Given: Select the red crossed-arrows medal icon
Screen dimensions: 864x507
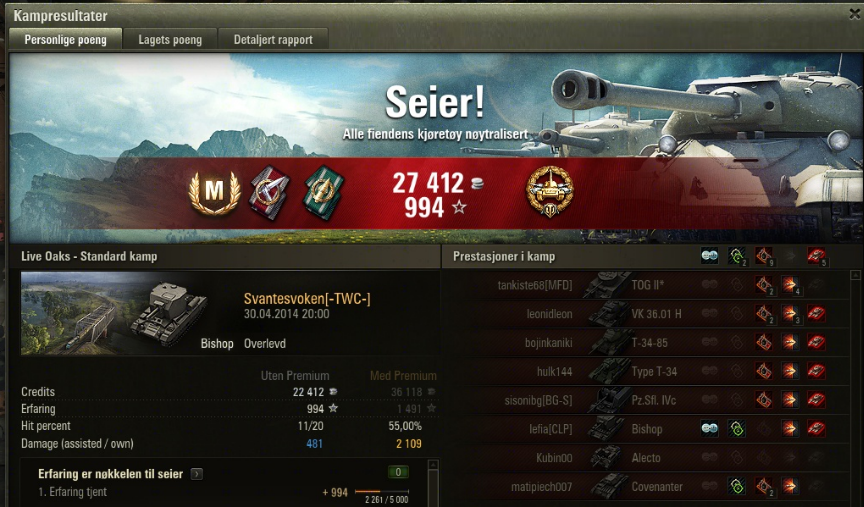Looking at the screenshot, I should 269,193.
